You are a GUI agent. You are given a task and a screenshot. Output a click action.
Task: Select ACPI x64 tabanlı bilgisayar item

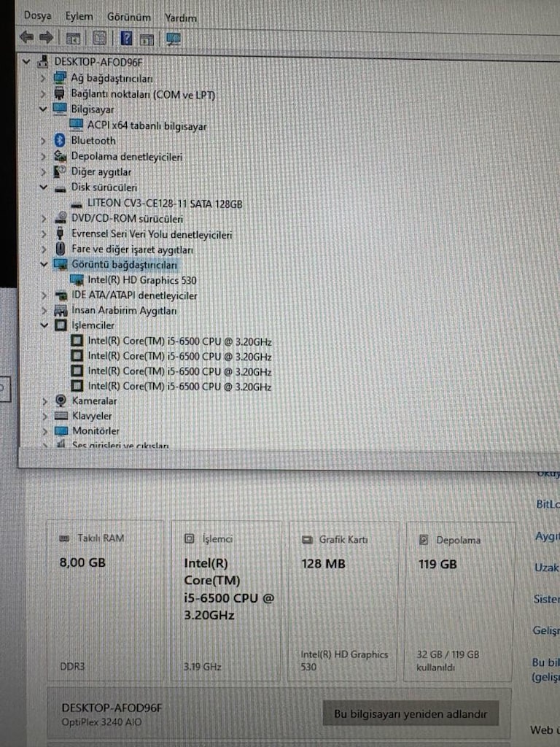(147, 126)
